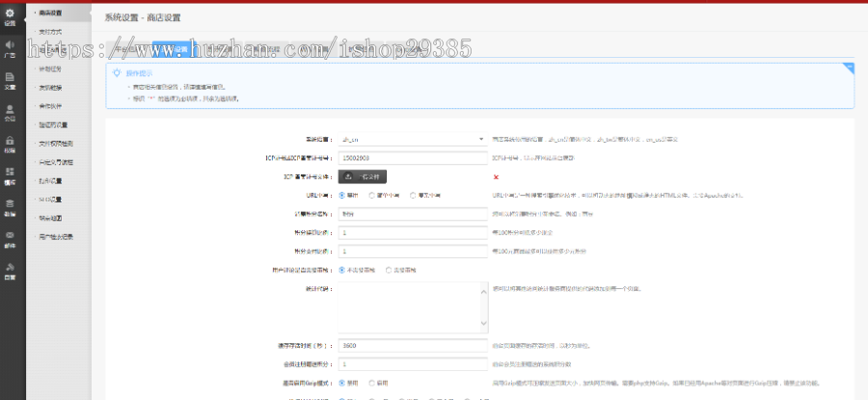The width and height of the screenshot is (868, 400).
Task: Open the speaker Ads section icon
Action: pyautogui.click(x=10, y=49)
